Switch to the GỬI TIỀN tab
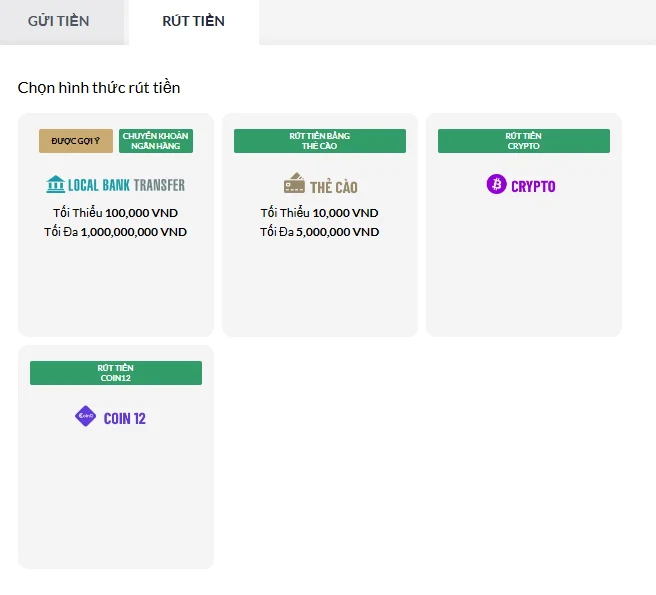656x595 pixels. pos(58,21)
